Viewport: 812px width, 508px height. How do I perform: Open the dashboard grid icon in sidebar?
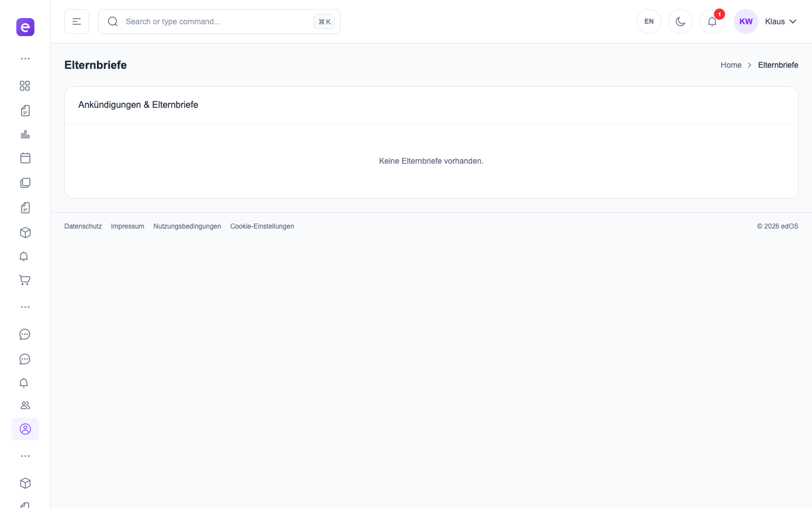pyautogui.click(x=25, y=86)
